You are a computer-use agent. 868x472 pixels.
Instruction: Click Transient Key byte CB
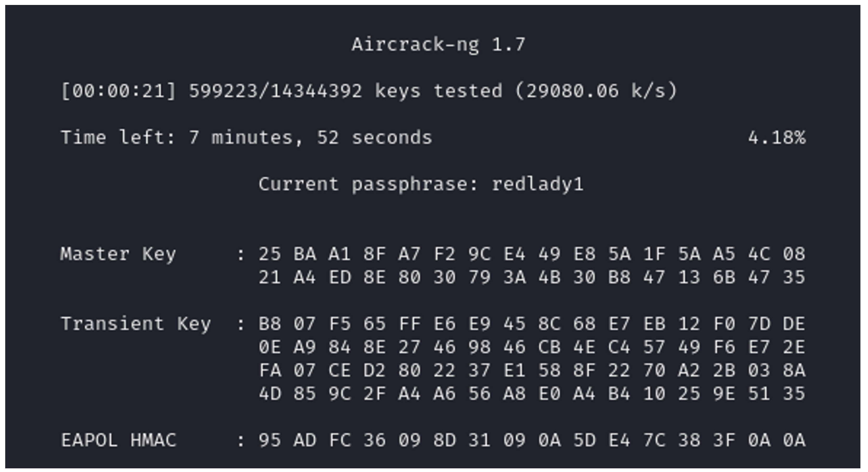[549, 347]
